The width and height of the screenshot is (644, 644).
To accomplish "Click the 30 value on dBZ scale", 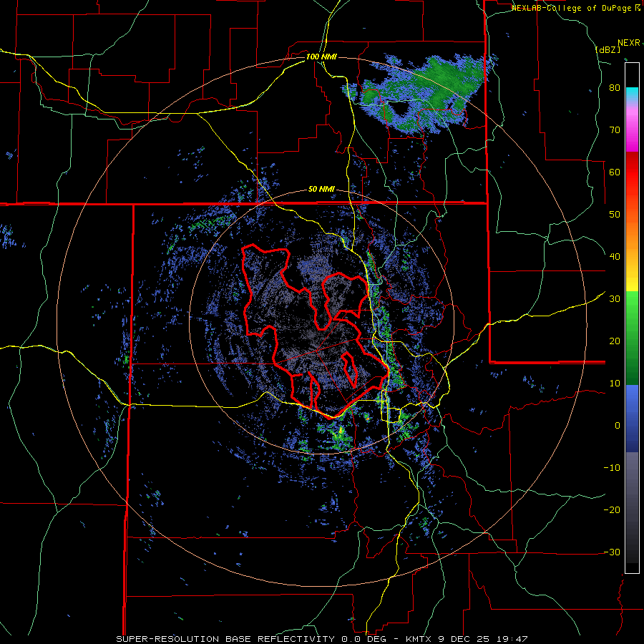I will [615, 299].
